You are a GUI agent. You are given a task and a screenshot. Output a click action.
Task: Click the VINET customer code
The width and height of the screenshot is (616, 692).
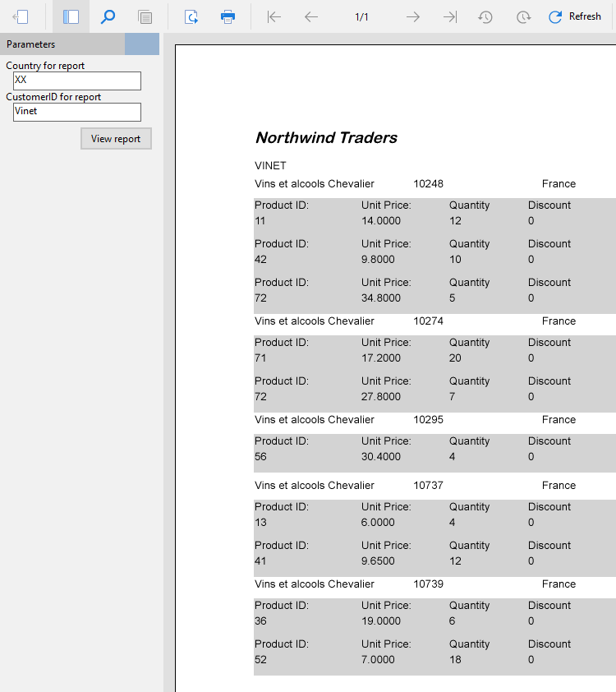(270, 165)
